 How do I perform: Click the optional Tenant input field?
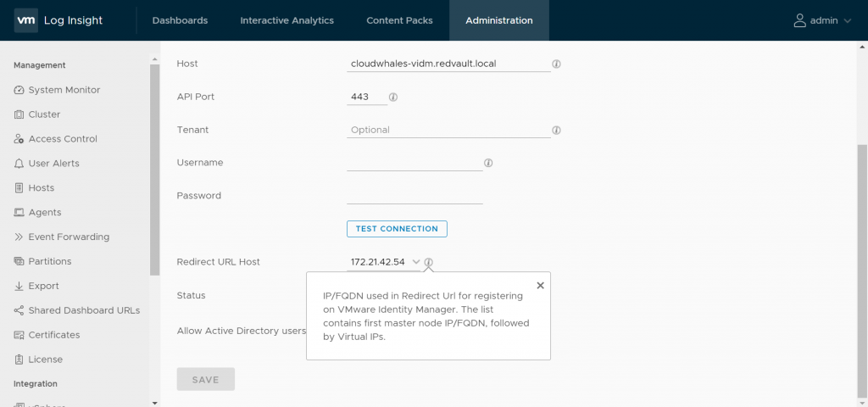click(448, 130)
